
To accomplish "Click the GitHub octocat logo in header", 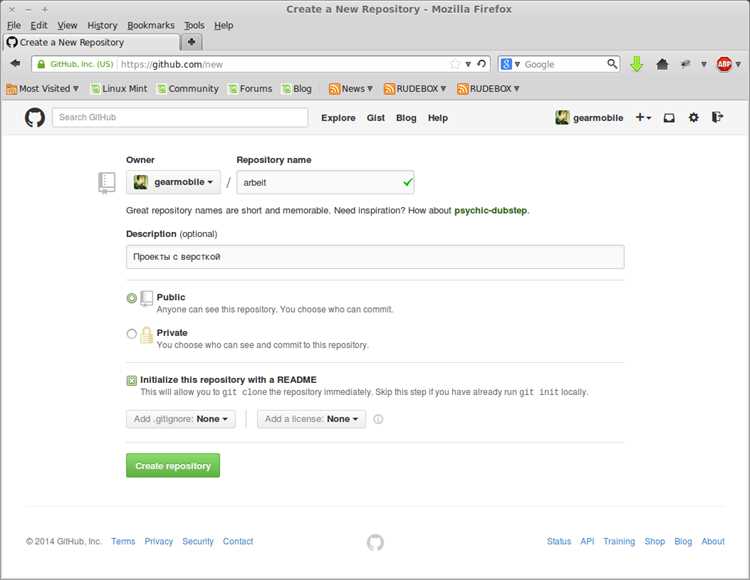I will [34, 117].
